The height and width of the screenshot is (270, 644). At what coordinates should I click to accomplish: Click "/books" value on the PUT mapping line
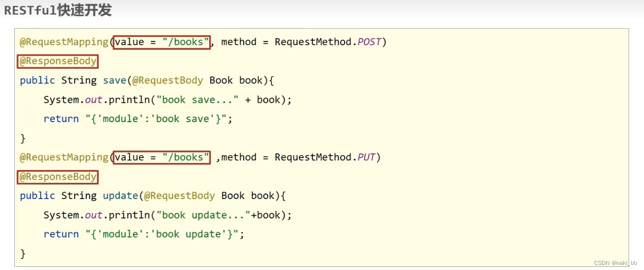click(186, 157)
